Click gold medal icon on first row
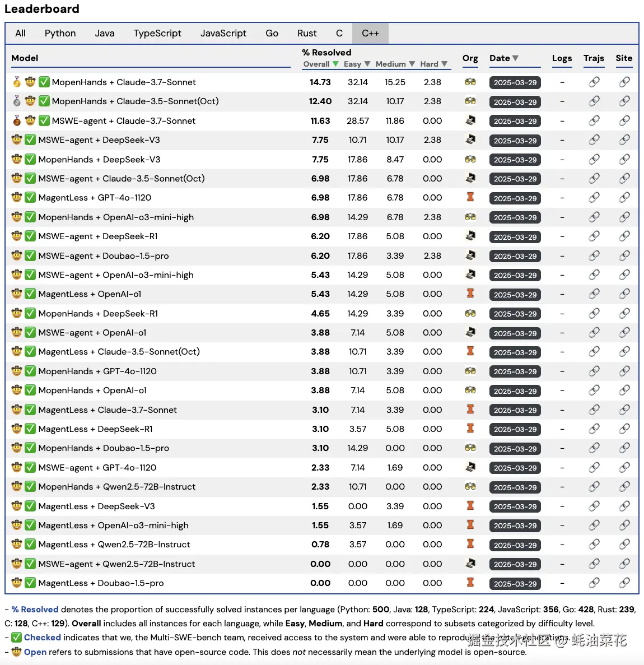 click(17, 82)
